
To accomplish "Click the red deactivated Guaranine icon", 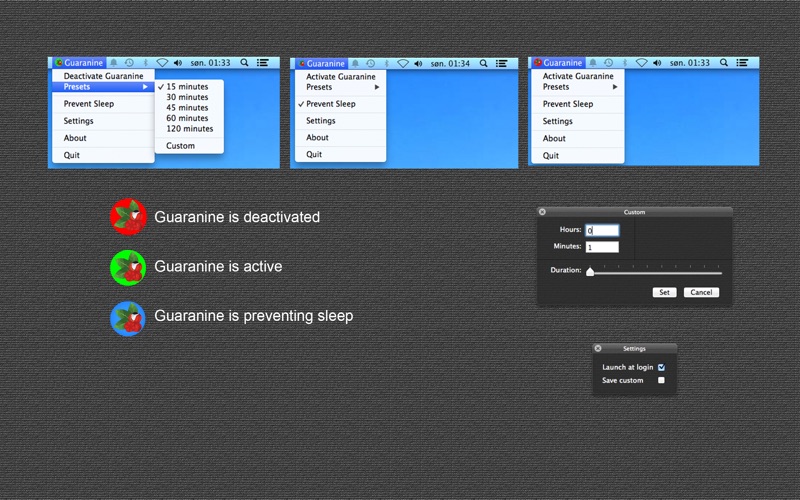I will (x=129, y=217).
